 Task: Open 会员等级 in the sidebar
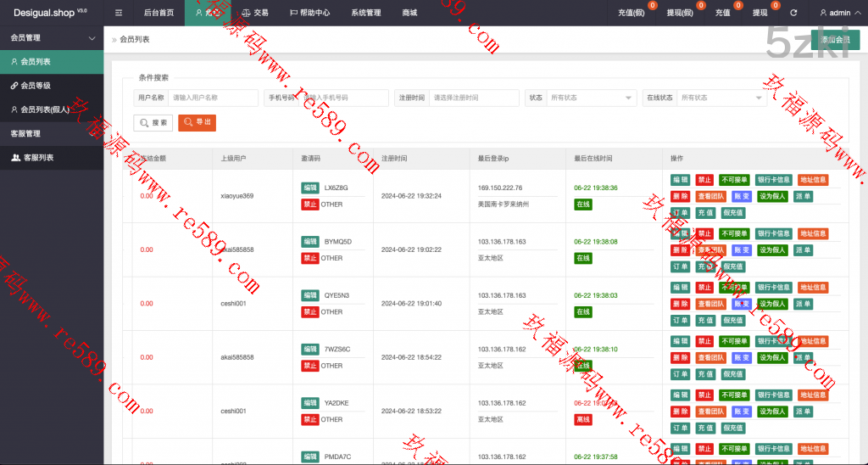[x=35, y=86]
